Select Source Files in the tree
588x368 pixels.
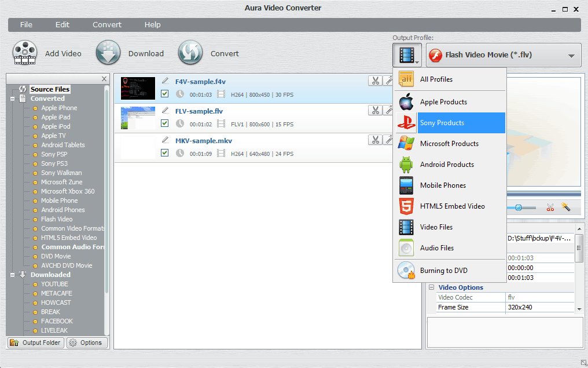pyautogui.click(x=50, y=89)
